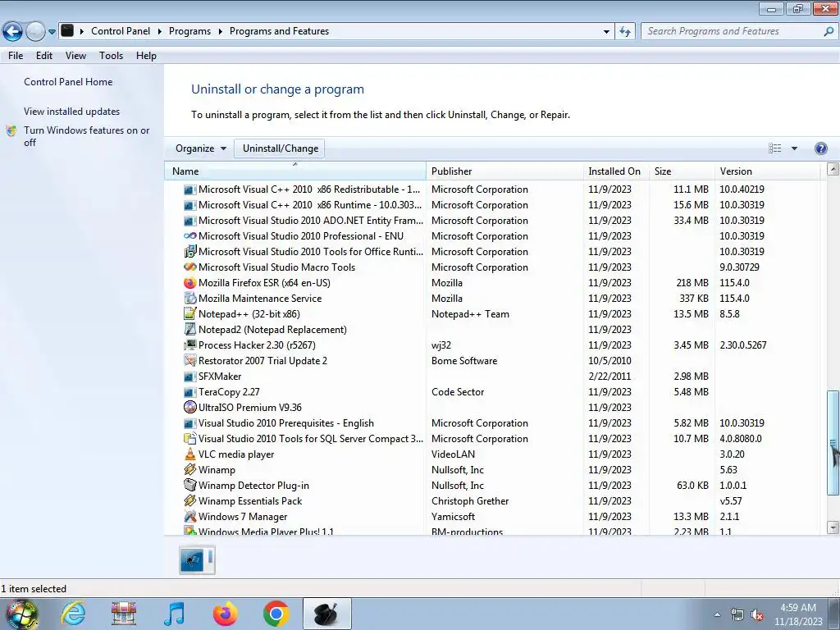This screenshot has height=630, width=840.
Task: Click the Programs breadcrumb segment
Action: pos(189,31)
